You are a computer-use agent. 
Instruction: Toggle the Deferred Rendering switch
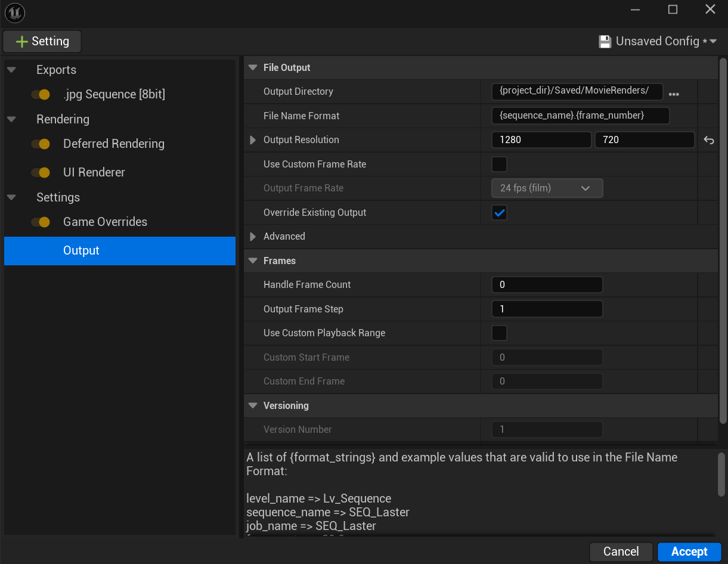[41, 144]
